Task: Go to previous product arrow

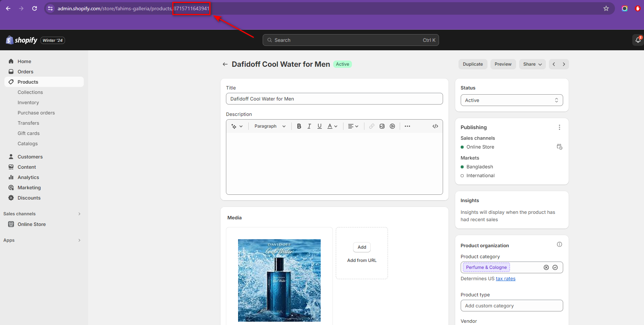Action: click(x=554, y=64)
